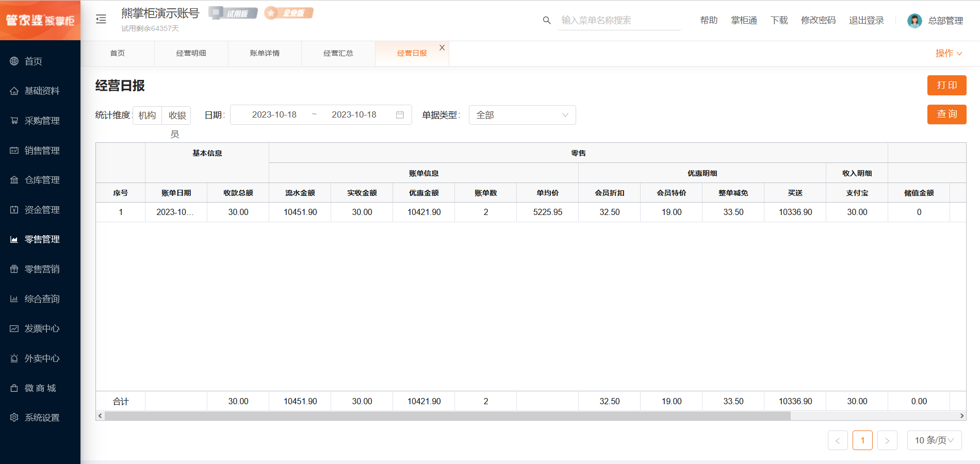Click the 资金管理 sidebar icon
The height and width of the screenshot is (464, 980).
pos(14,210)
